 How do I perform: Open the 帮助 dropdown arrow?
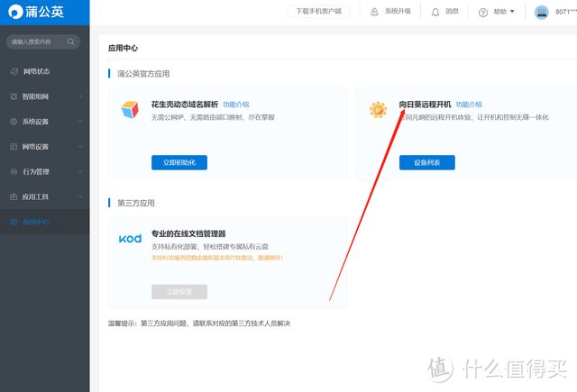click(512, 12)
